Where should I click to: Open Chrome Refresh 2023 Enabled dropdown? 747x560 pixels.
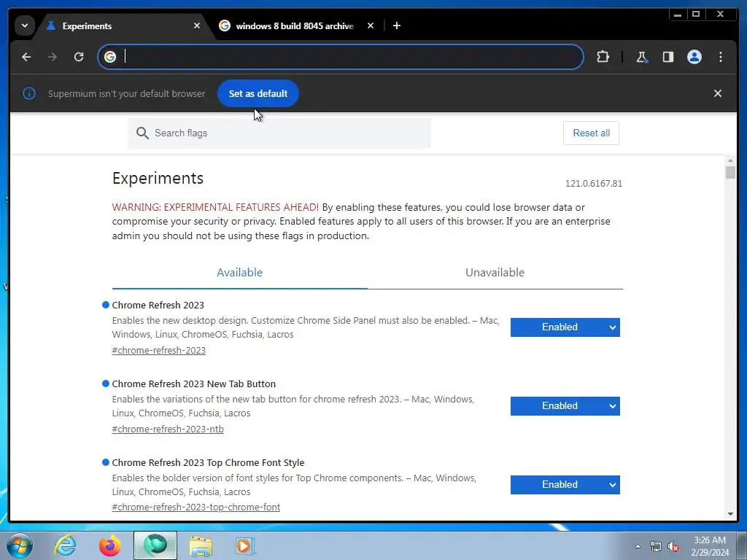565,327
